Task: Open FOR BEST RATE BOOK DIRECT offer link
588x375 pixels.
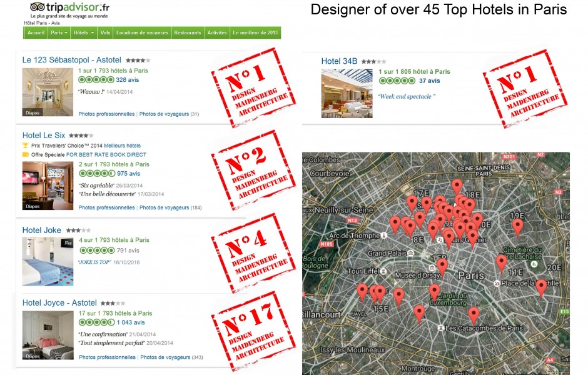Action: click(106, 154)
